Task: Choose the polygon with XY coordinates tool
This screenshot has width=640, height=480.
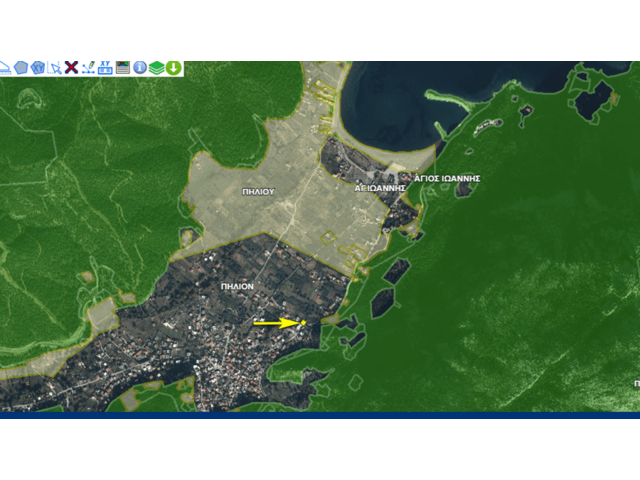Action: click(38, 68)
